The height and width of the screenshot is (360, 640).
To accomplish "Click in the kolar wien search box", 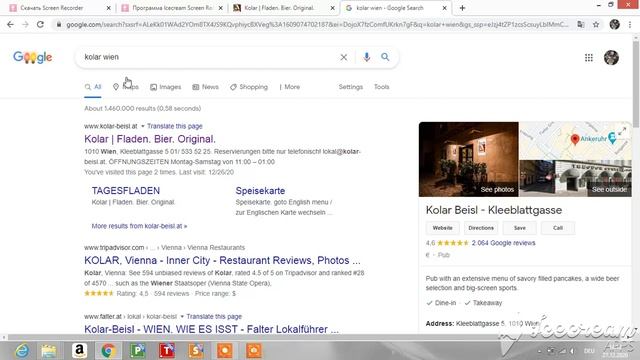I will 210,57.
